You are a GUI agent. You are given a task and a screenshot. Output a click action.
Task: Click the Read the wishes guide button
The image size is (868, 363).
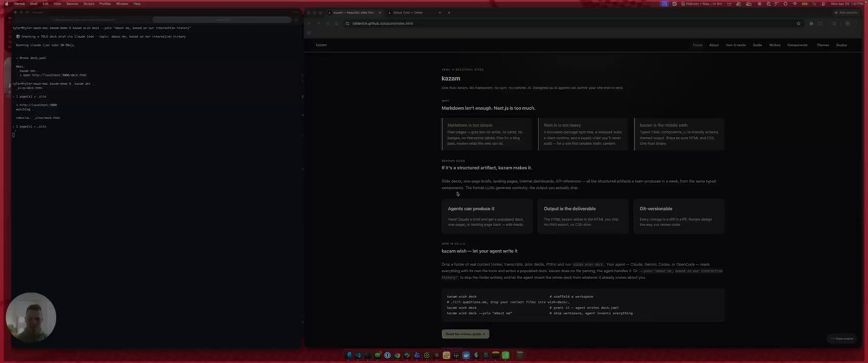coord(465,334)
